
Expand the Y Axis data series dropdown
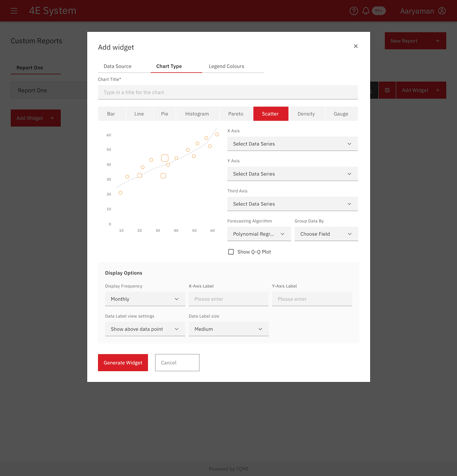coord(292,174)
